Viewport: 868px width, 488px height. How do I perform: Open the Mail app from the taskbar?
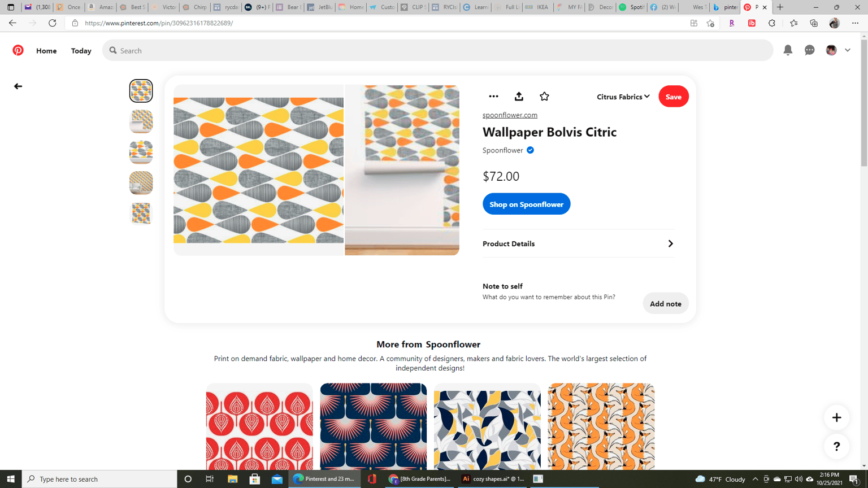pyautogui.click(x=277, y=479)
